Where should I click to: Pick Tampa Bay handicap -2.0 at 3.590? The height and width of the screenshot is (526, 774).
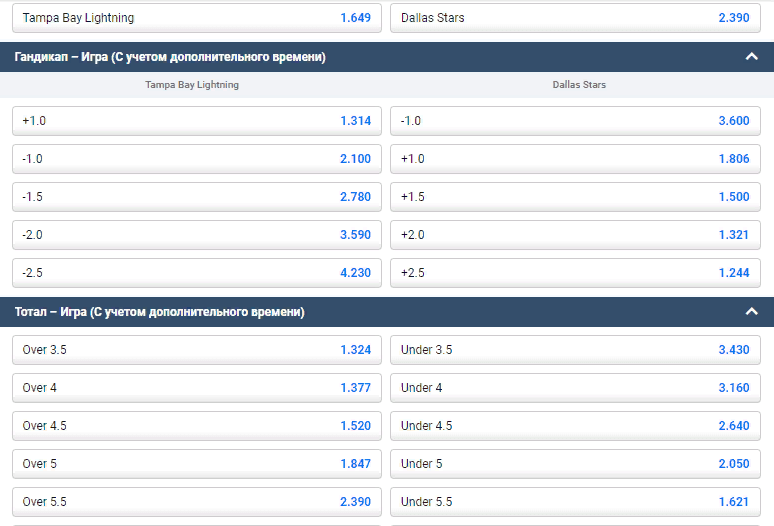coord(197,235)
